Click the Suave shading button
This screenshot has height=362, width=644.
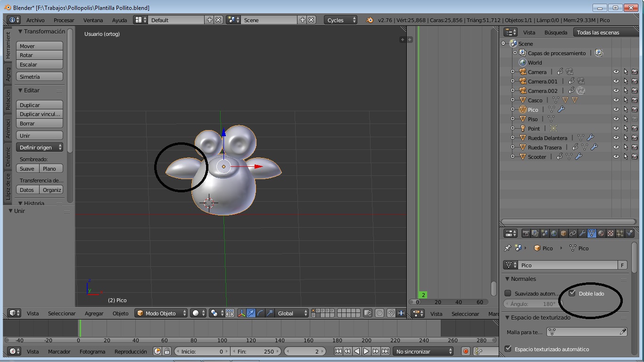pyautogui.click(x=27, y=168)
